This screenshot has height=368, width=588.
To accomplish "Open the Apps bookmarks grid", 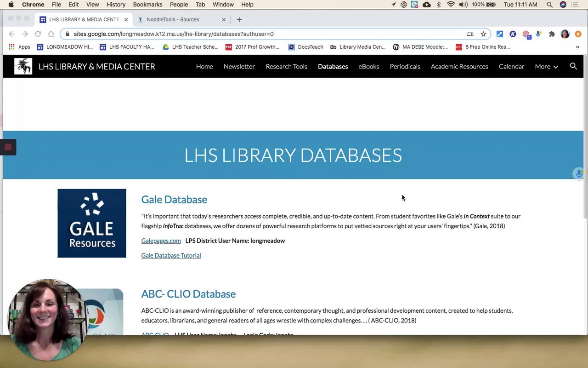I will point(19,47).
